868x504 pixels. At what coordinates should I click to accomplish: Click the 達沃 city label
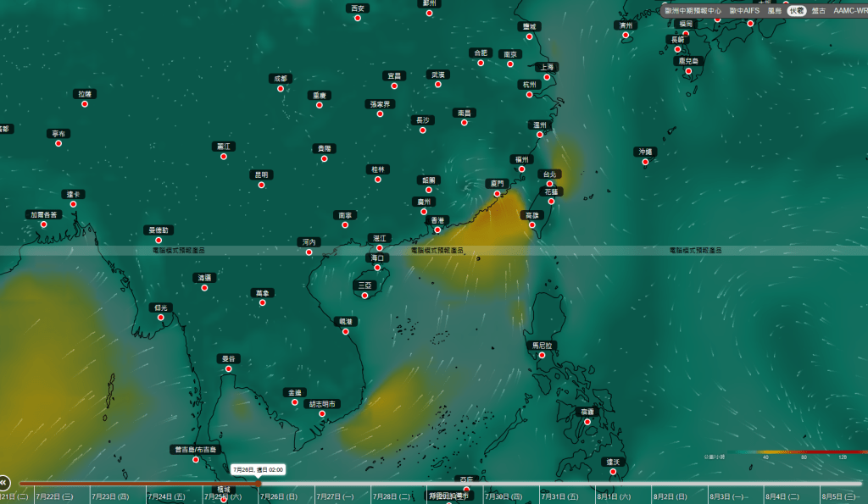pos(613,462)
